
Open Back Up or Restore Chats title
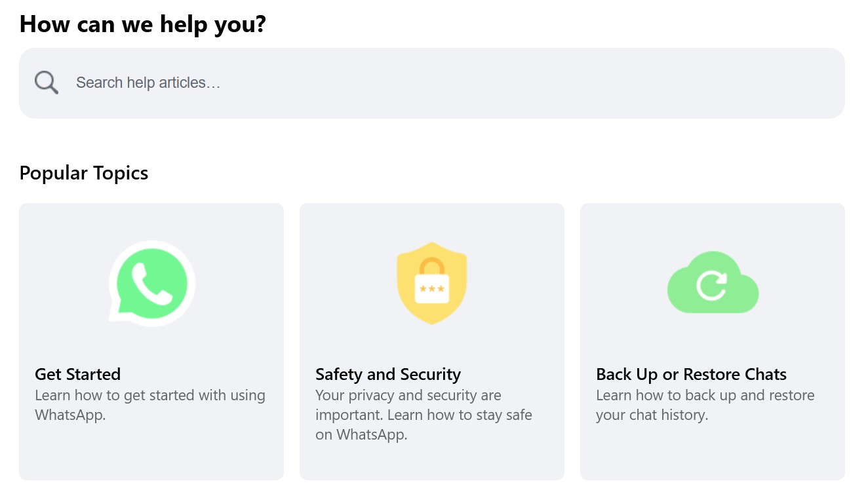[x=691, y=374]
